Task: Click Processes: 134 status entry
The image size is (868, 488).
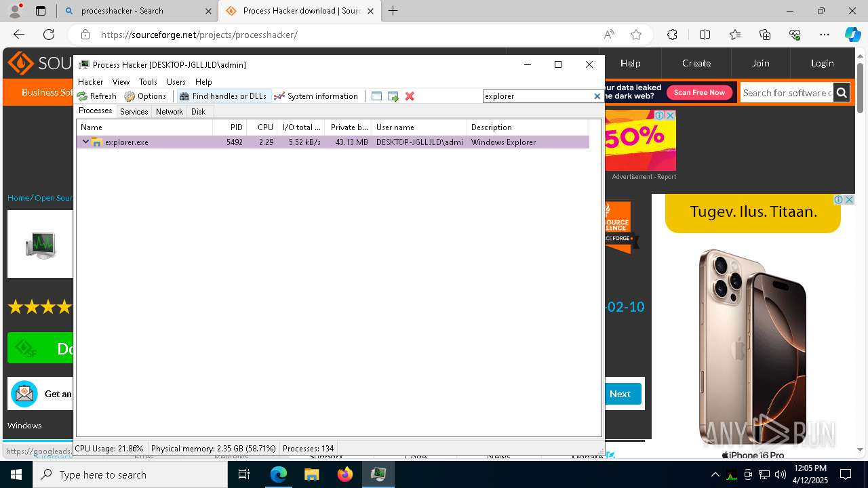Action: coord(309,449)
